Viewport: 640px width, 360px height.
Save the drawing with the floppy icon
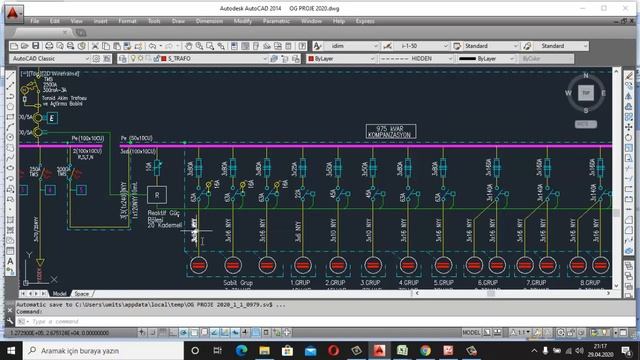point(36,46)
